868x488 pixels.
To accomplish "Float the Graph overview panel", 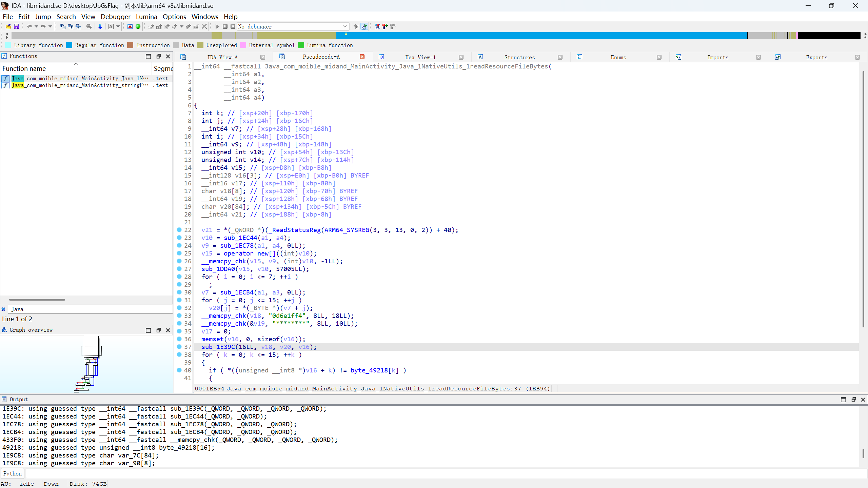I will coord(158,330).
